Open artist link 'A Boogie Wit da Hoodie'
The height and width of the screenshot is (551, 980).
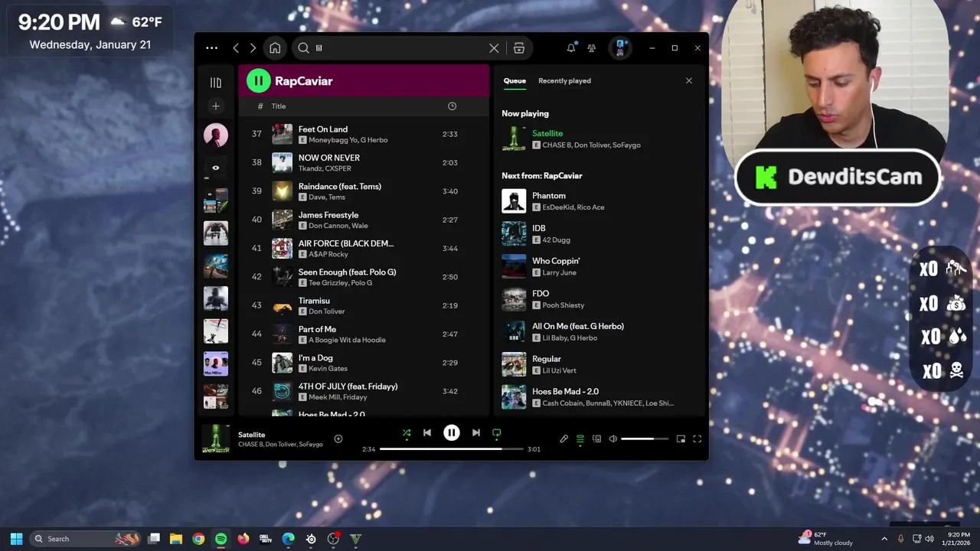pos(347,340)
